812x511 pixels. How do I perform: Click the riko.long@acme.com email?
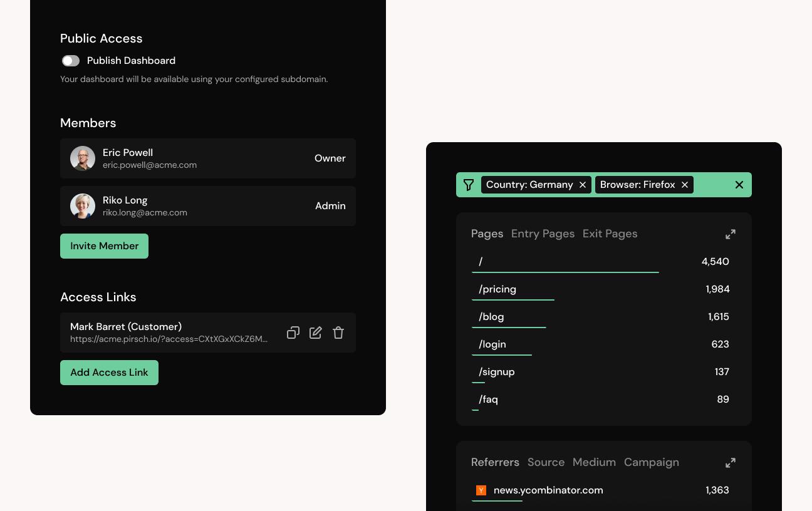pyautogui.click(x=145, y=213)
